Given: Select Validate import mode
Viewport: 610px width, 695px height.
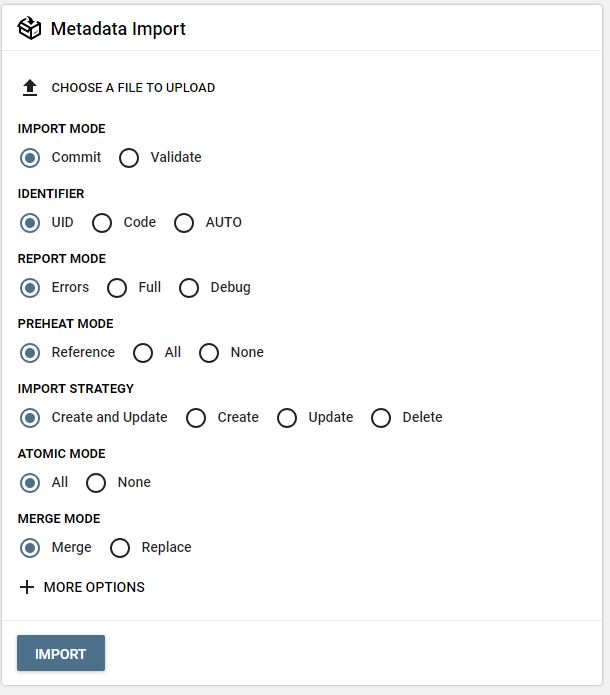Looking at the screenshot, I should tap(129, 158).
